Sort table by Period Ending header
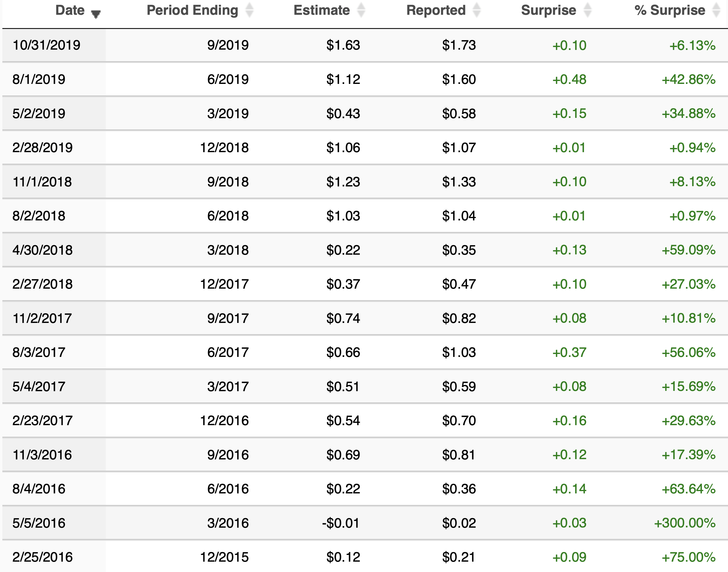 193,10
